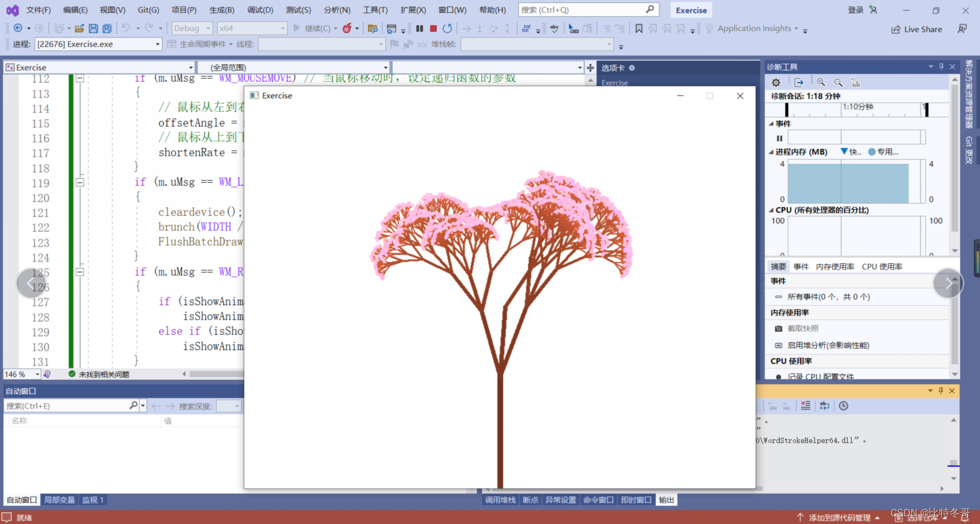Click the diagnostic tools output/export icon
Image resolution: width=980 pixels, height=524 pixels.
pyautogui.click(x=799, y=83)
